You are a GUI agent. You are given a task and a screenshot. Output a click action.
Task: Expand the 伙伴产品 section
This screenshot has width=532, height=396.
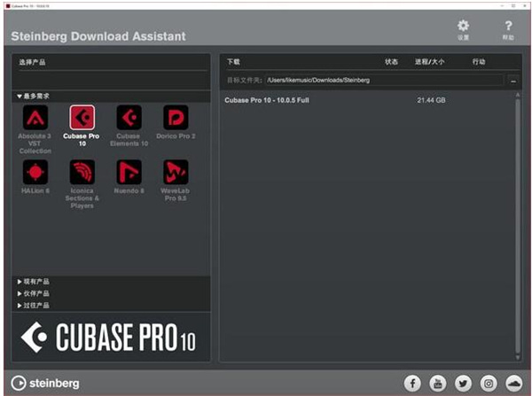[x=20, y=293]
